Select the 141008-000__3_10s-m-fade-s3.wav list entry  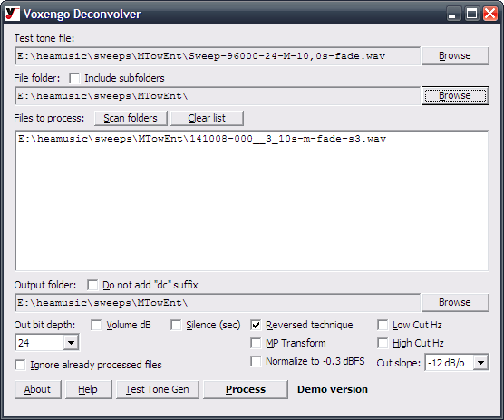(x=202, y=139)
